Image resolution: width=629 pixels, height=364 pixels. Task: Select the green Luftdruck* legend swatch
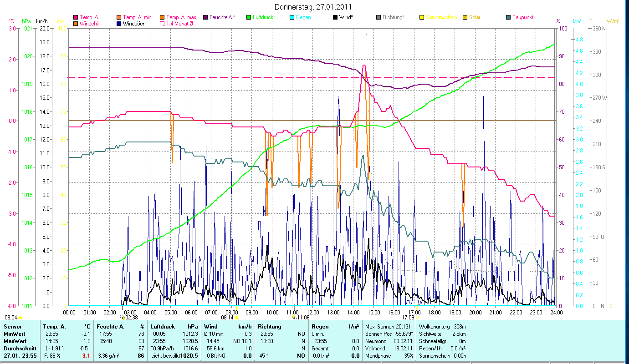tap(249, 17)
